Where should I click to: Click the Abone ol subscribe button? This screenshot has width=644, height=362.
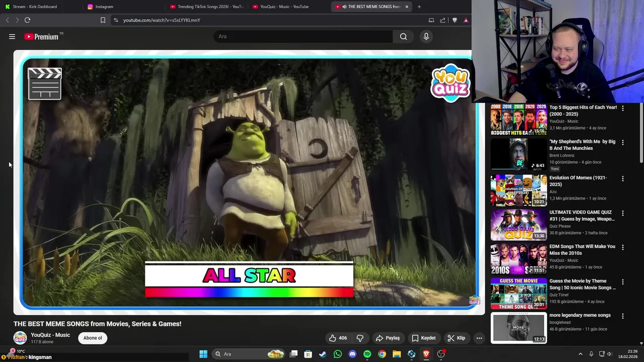tap(93, 338)
